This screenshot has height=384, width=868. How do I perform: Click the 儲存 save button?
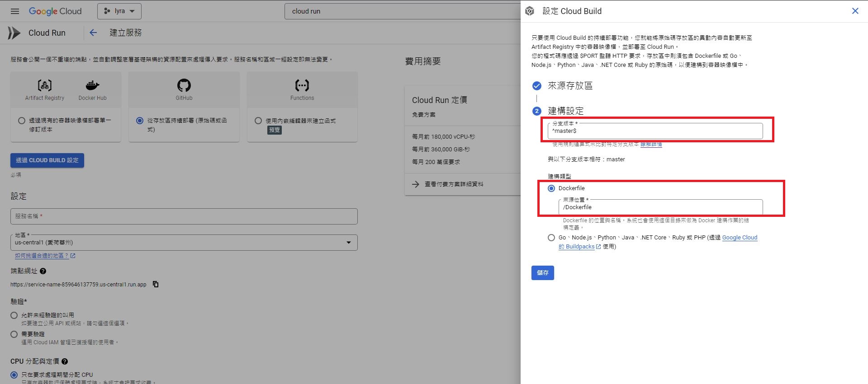point(543,273)
